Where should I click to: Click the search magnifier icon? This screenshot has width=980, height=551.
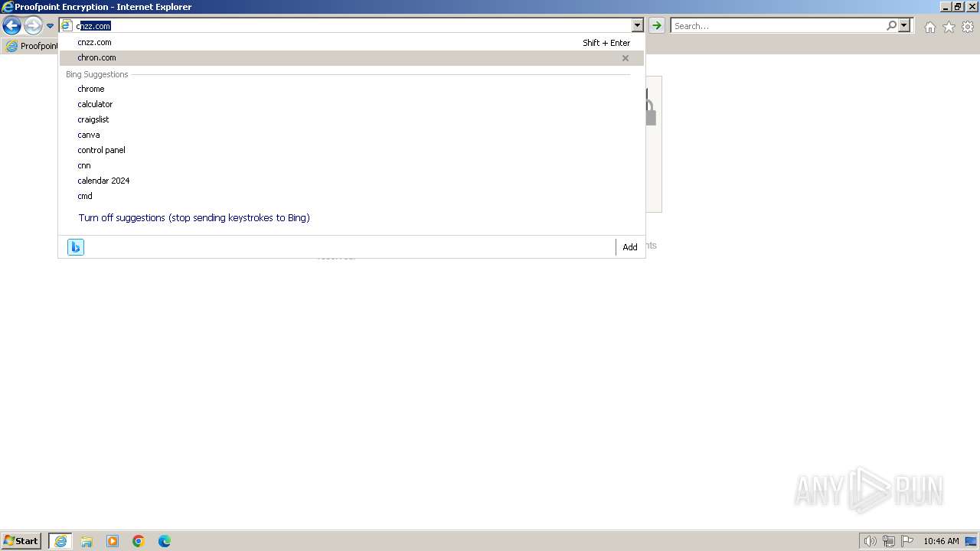pos(891,25)
